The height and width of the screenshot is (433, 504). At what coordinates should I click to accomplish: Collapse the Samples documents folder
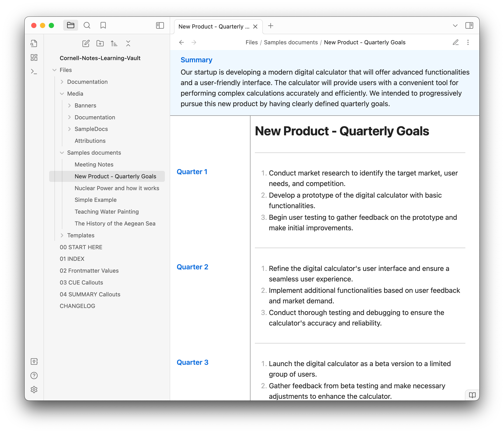click(x=62, y=153)
